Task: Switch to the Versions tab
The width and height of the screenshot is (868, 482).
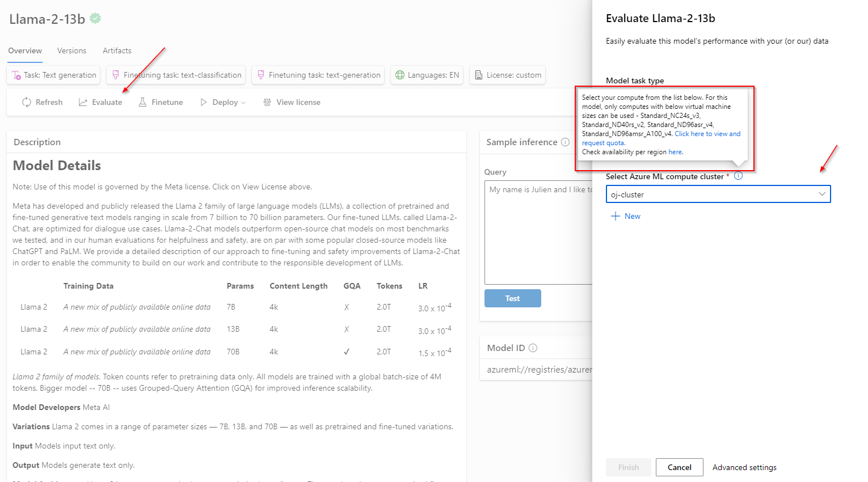Action: (x=71, y=50)
